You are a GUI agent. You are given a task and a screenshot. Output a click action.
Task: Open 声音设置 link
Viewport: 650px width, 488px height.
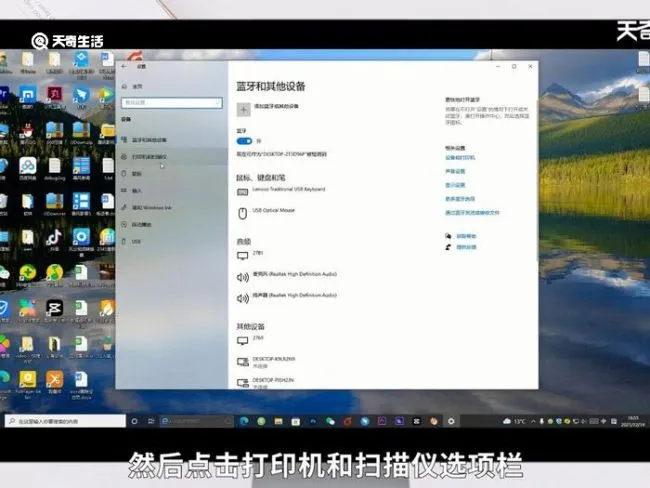coord(455,171)
